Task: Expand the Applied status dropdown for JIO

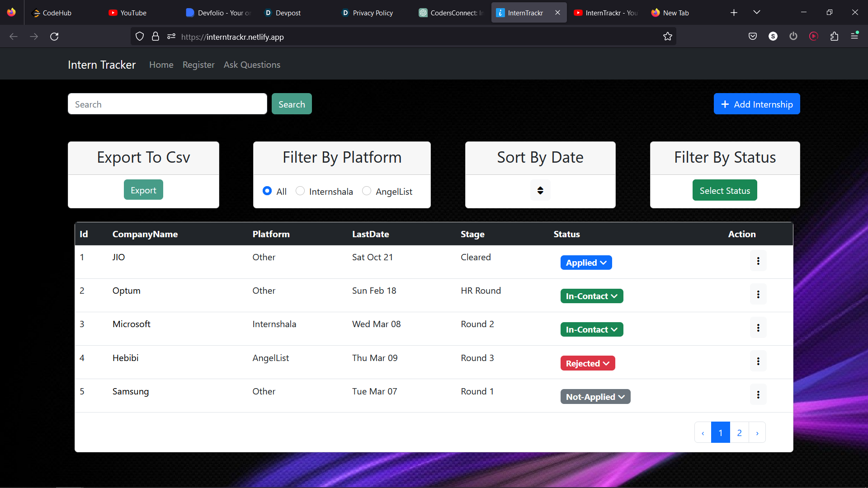Action: 586,263
